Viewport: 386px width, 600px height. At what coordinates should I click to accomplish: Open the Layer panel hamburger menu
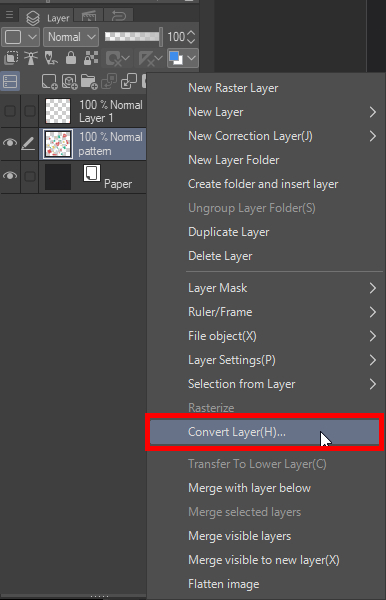(10, 15)
